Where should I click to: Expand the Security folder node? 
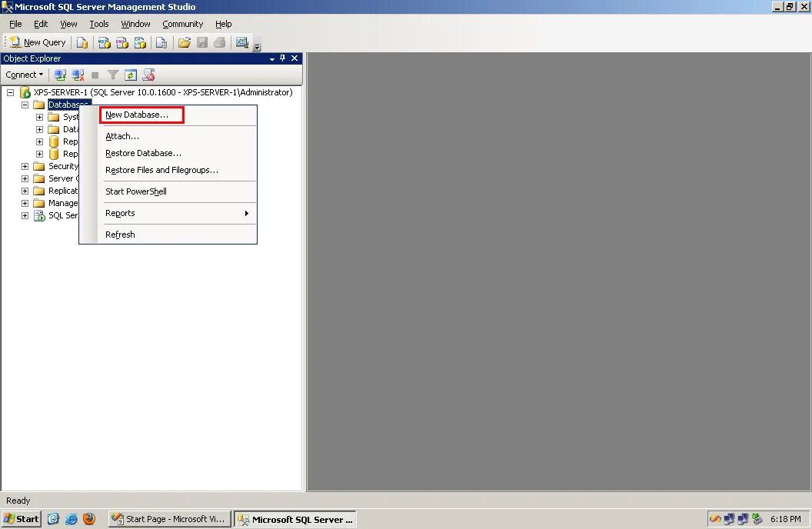point(25,167)
